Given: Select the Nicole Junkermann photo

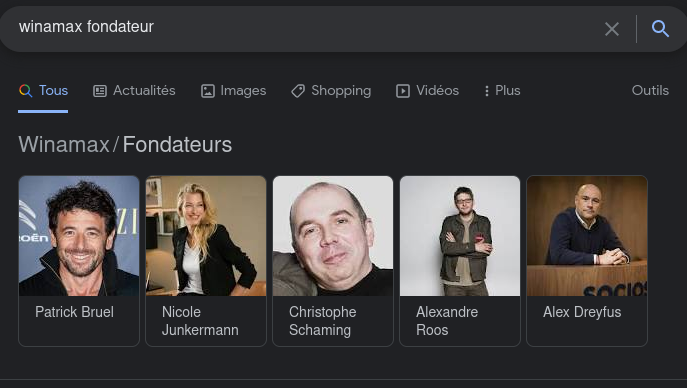Looking at the screenshot, I should pos(206,236).
